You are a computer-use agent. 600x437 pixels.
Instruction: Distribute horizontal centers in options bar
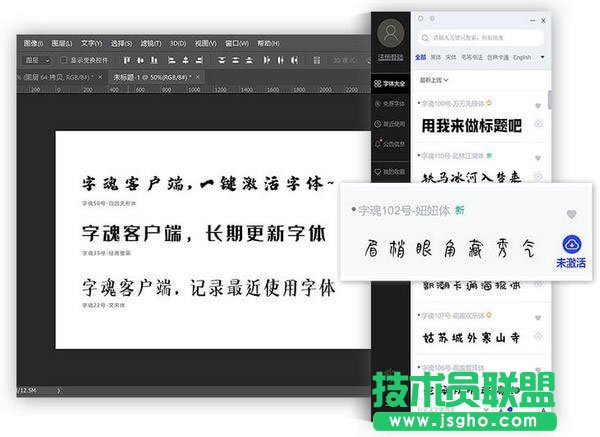tap(280, 60)
